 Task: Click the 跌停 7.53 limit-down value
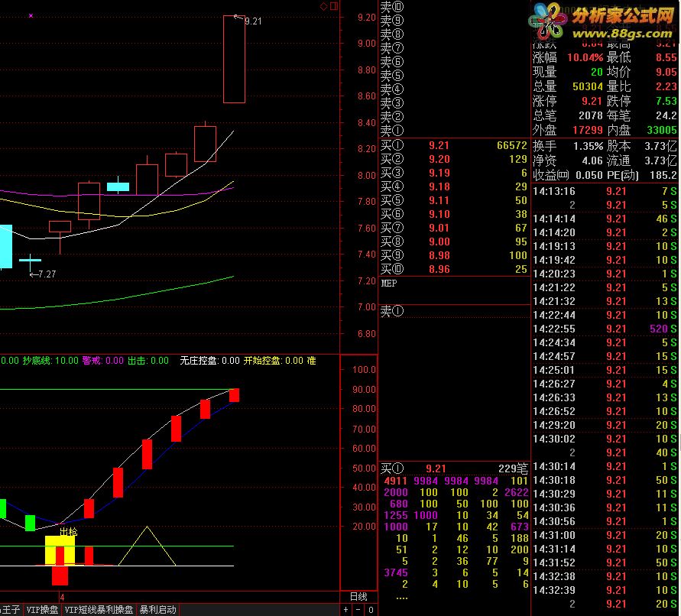666,101
